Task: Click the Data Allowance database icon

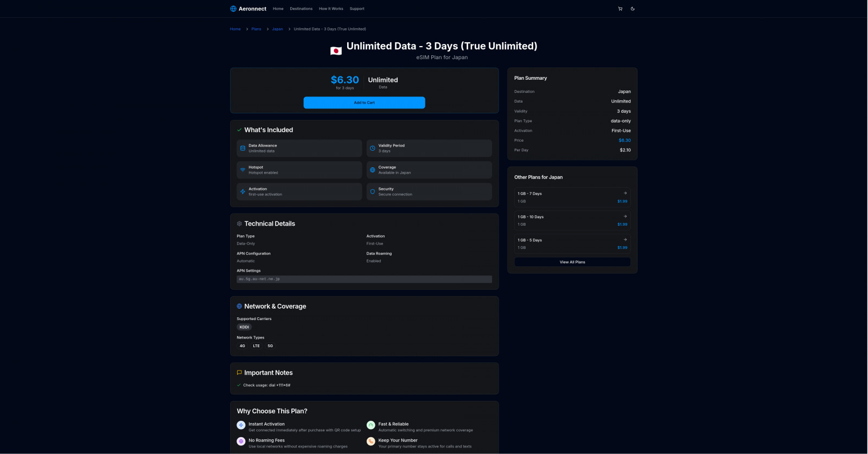Action: pos(242,148)
